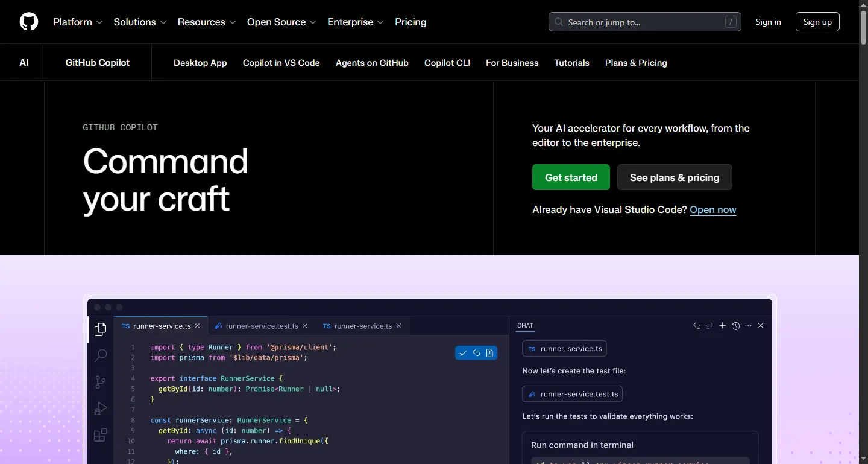868x464 pixels.
Task: Close the active runner-service.ts tab
Action: coord(198,326)
